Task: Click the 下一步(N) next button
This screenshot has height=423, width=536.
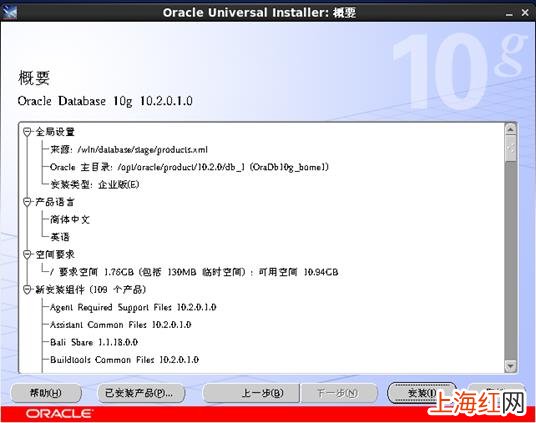Action: pyautogui.click(x=339, y=393)
